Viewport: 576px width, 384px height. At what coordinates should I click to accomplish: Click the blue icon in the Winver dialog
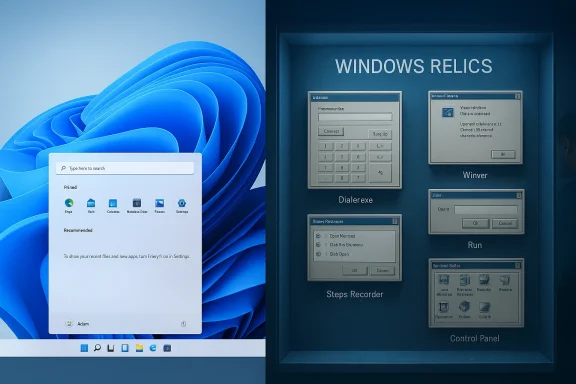[x=447, y=112]
